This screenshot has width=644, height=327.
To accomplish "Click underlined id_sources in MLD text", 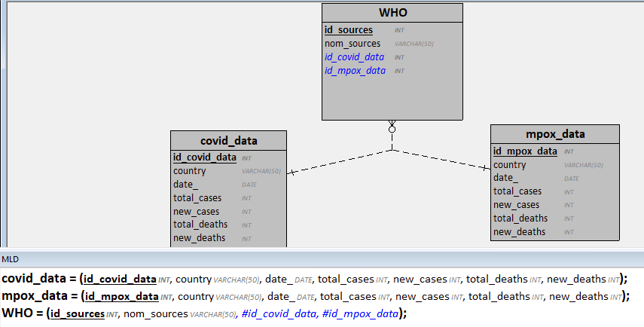I will (78, 314).
